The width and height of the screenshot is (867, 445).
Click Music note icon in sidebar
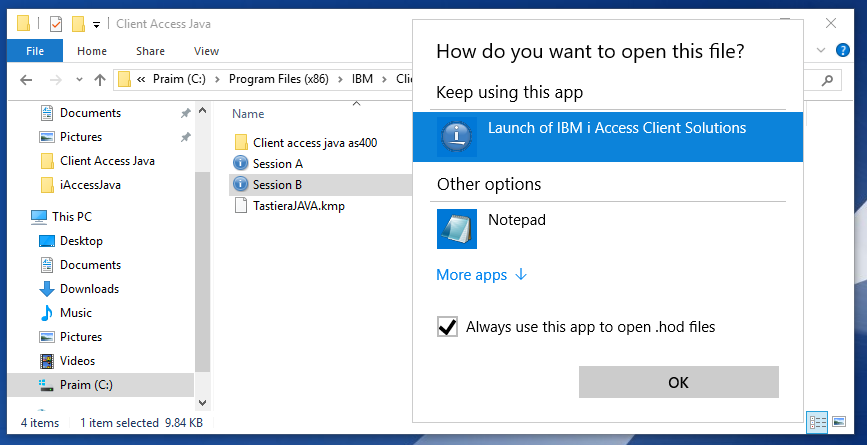(46, 313)
